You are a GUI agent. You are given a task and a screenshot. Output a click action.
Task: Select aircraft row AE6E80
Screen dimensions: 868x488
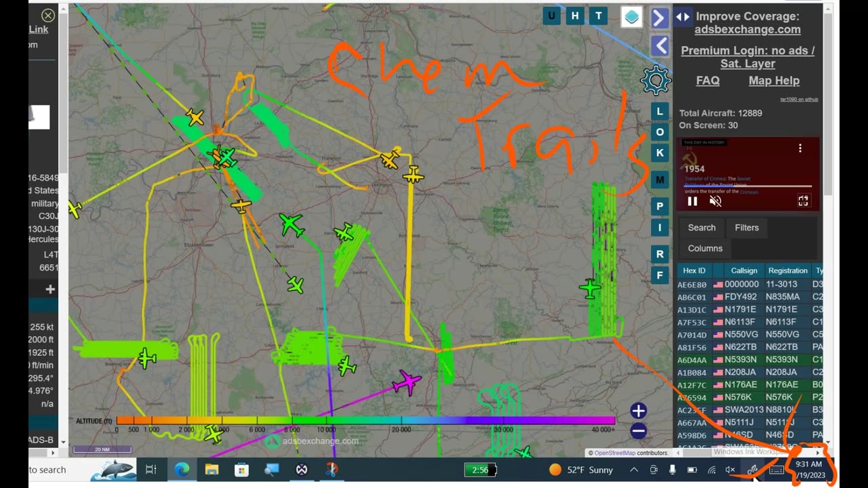749,285
